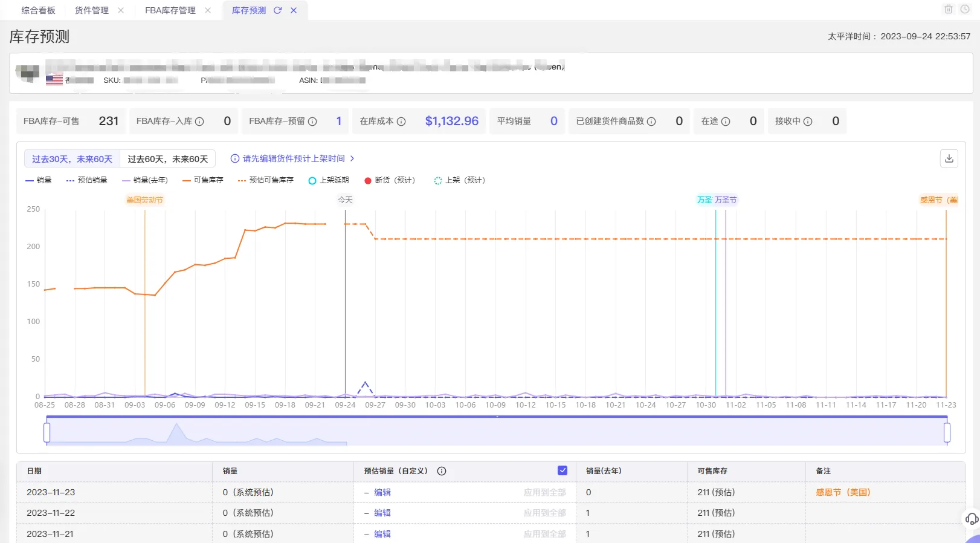Screen dimensions: 980x543
Task: Open the customer service headset icon
Action: point(972,519)
